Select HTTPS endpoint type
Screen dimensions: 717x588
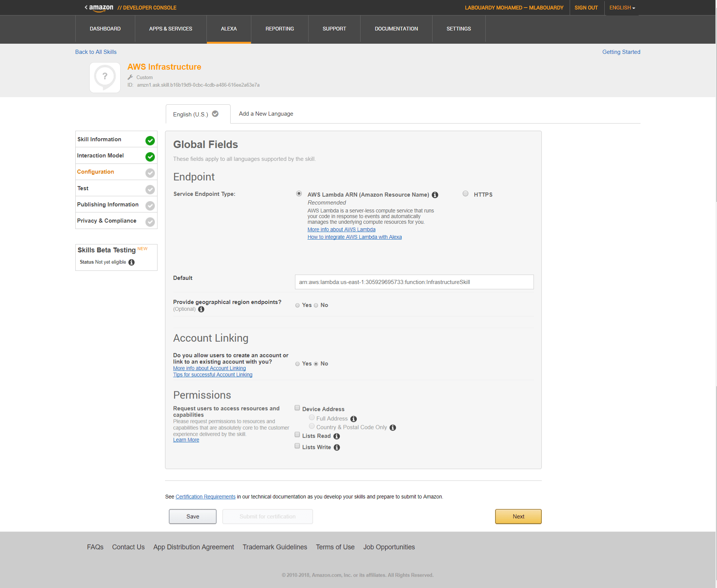pyautogui.click(x=466, y=194)
